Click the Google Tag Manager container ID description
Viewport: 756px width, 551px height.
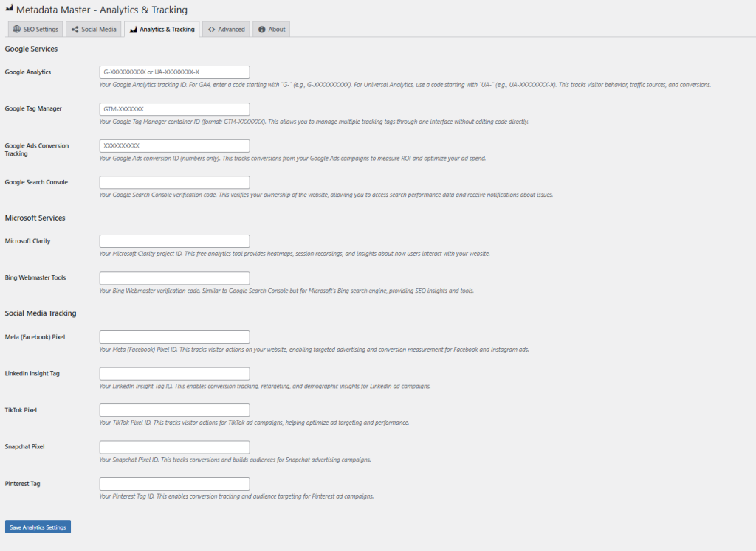pyautogui.click(x=314, y=122)
